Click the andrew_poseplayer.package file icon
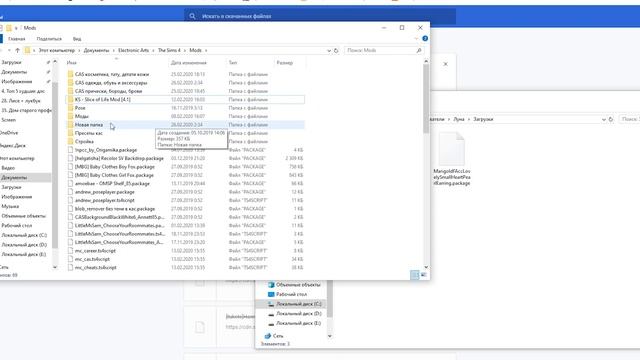The width and height of the screenshot is (640, 360). [x=70, y=192]
